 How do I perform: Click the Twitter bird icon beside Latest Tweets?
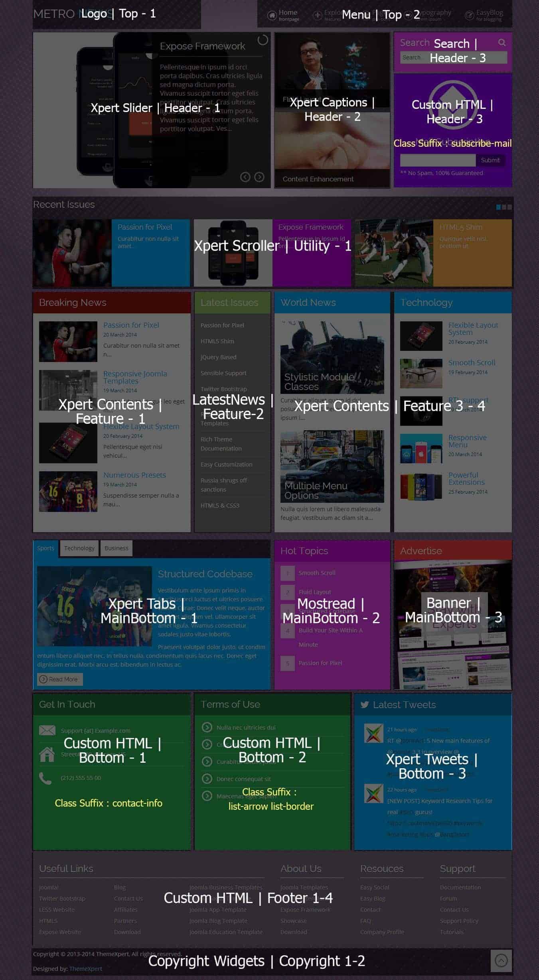click(364, 704)
